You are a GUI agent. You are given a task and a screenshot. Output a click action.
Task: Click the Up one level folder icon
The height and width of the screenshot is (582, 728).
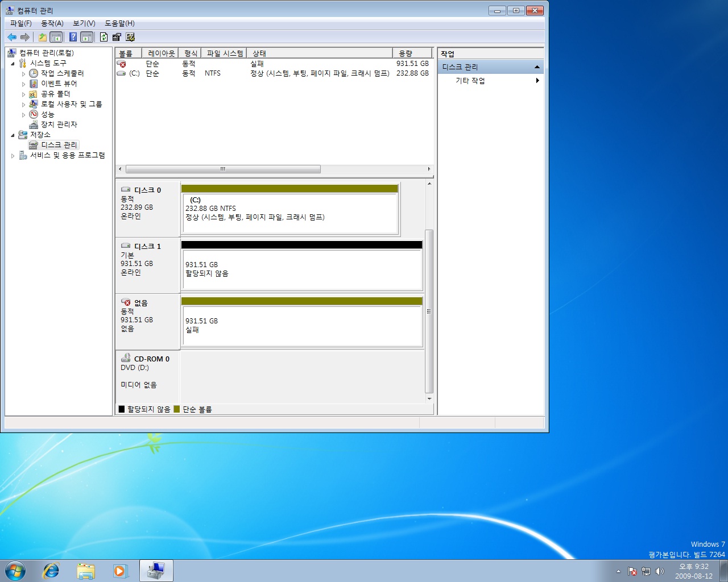click(42, 37)
